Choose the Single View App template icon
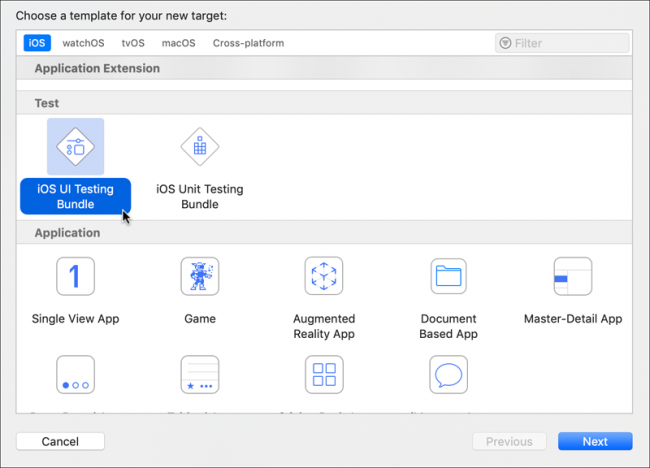 [75, 276]
